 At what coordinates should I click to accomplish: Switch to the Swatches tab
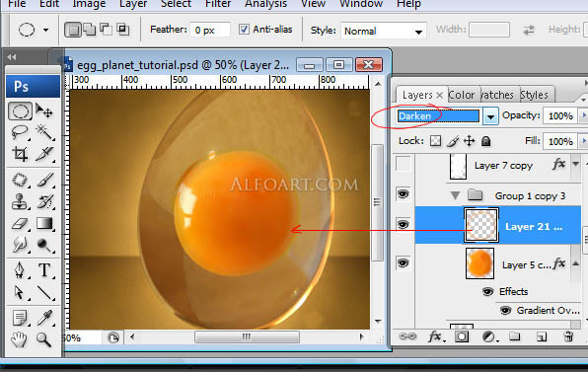497,95
